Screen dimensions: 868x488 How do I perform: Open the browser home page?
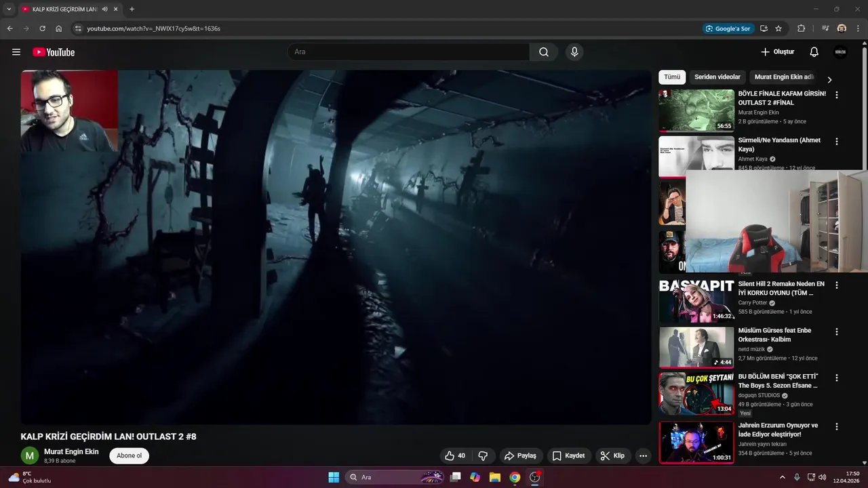point(58,28)
